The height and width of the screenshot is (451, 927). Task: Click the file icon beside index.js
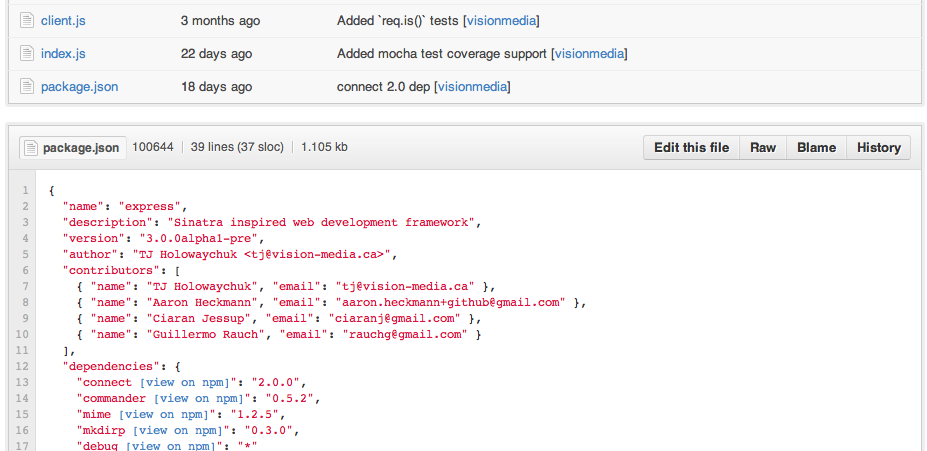click(x=27, y=54)
